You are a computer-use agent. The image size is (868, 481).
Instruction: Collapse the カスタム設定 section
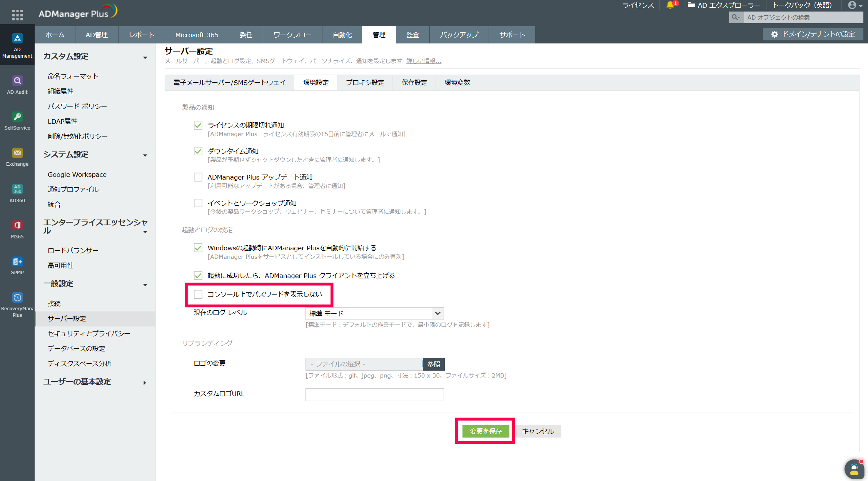[145, 58]
